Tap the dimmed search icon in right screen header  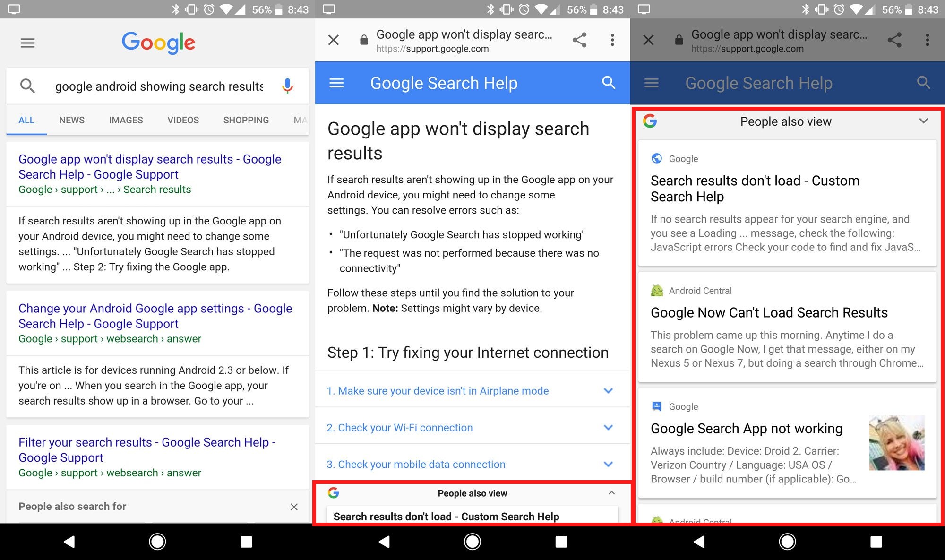click(924, 83)
